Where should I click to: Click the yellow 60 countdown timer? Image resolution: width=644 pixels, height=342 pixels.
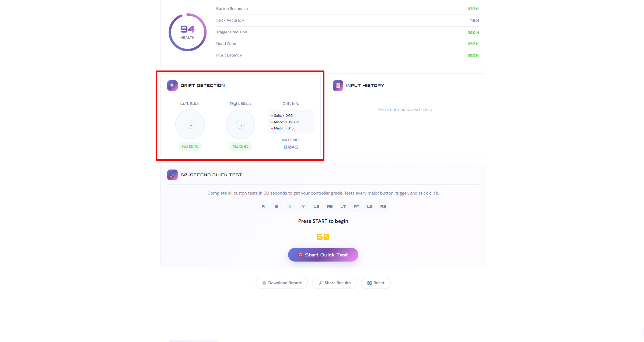323,237
